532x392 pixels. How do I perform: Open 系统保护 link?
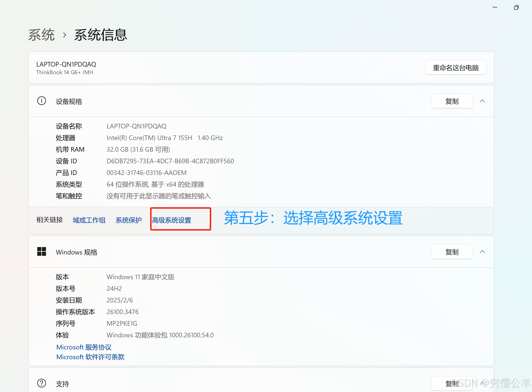coord(129,220)
